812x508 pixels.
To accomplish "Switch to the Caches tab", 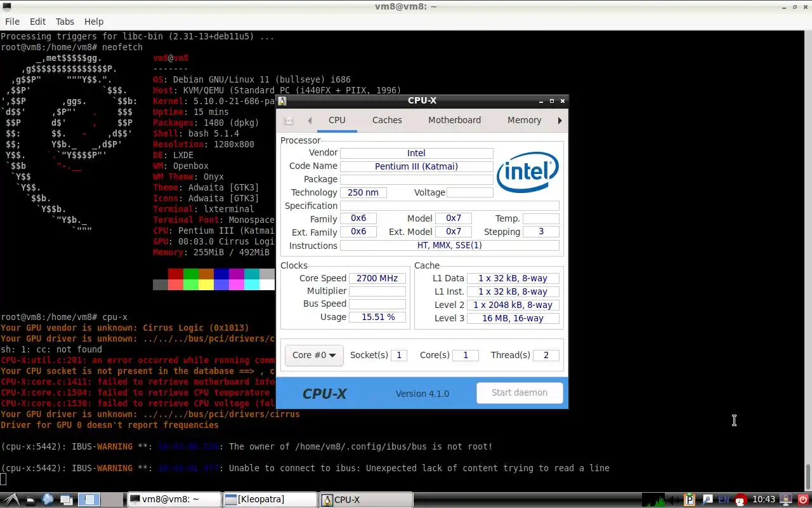I will point(387,120).
